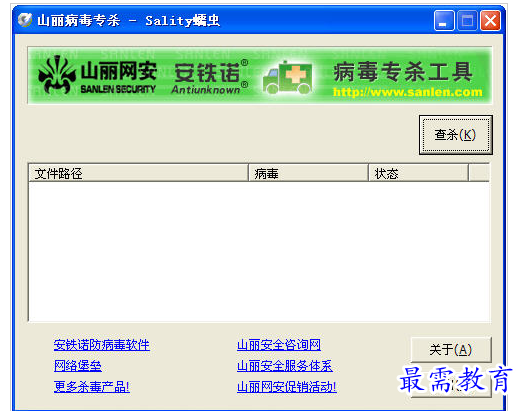Image resolution: width=521 pixels, height=411 pixels.
Task: Visit 山丽安全咨询网 link
Action: click(x=279, y=345)
